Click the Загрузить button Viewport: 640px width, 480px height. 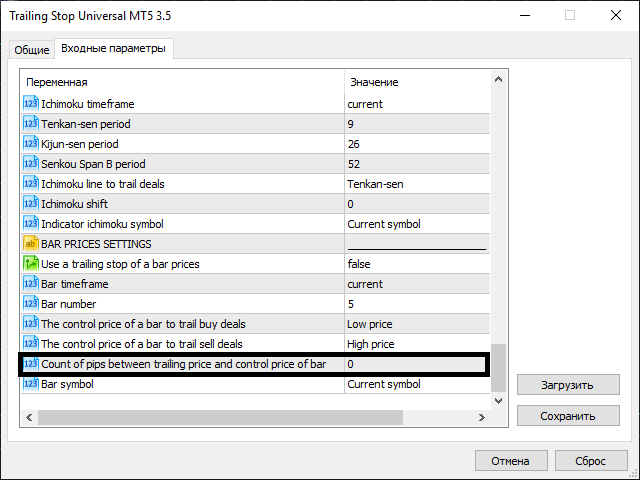[568, 385]
